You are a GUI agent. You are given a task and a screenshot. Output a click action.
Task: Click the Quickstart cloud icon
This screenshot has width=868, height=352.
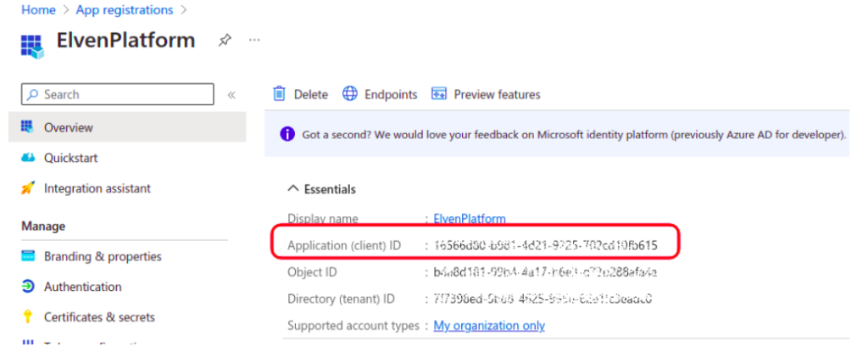pyautogui.click(x=28, y=158)
